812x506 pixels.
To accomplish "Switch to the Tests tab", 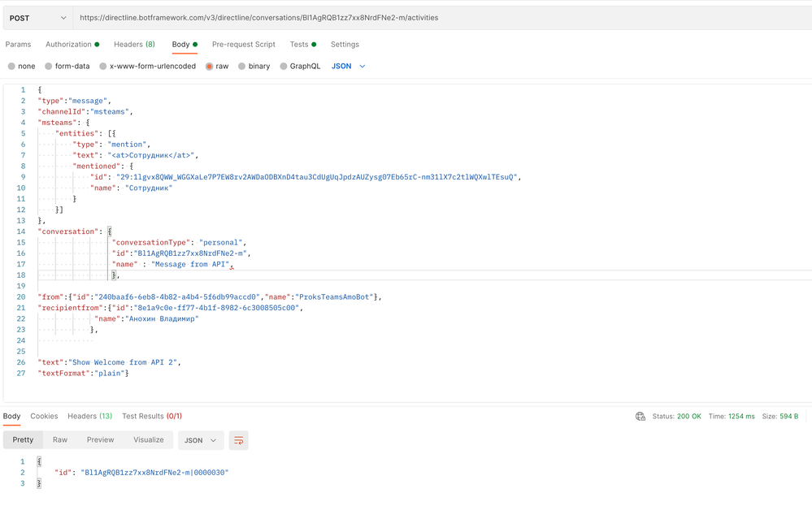I will point(299,45).
